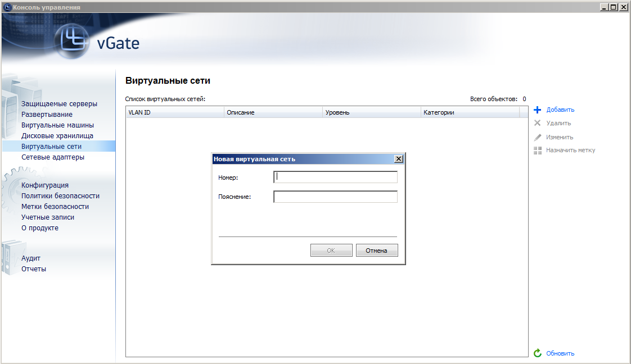Open Дисковые хранилища section

click(x=57, y=136)
